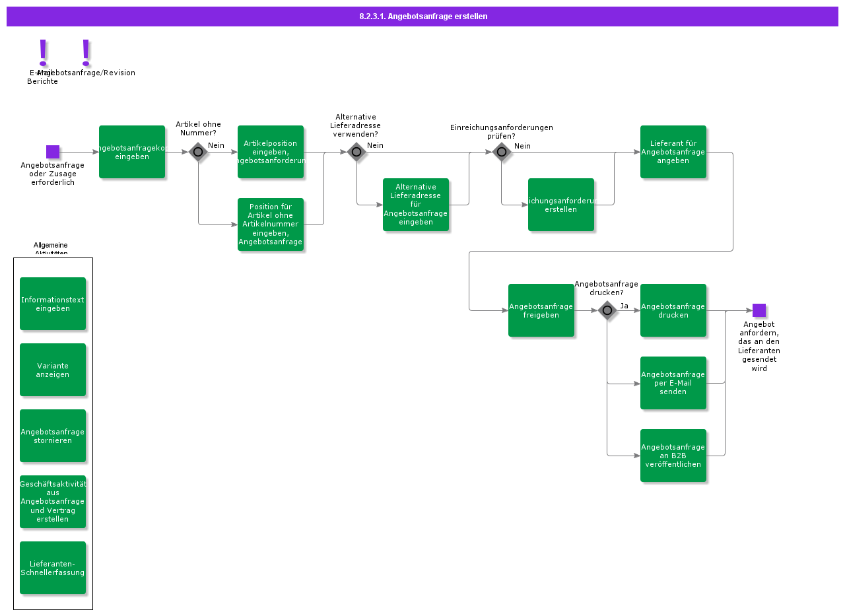Image resolution: width=845 pixels, height=616 pixels.
Task: Select the purple end event square
Action: click(x=759, y=310)
